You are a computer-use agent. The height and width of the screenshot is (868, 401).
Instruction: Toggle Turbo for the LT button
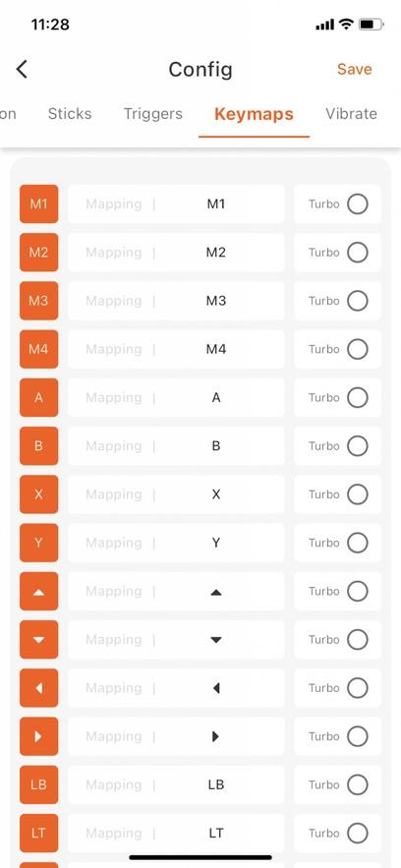click(358, 834)
